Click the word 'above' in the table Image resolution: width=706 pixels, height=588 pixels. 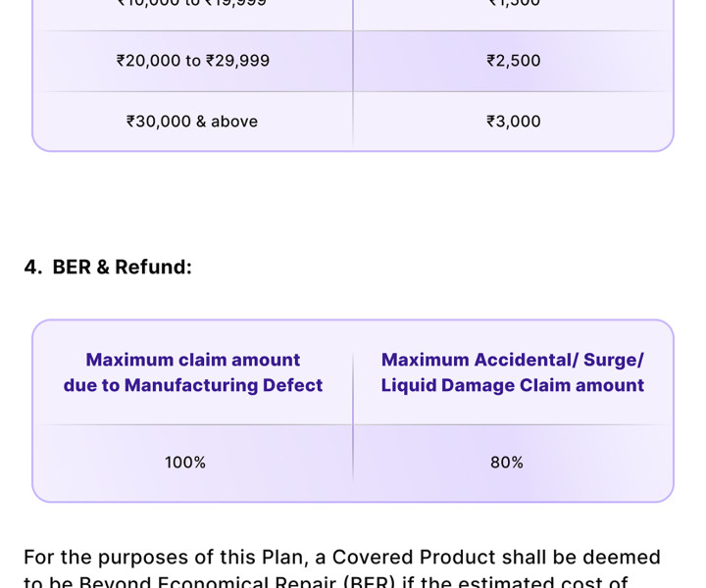234,122
